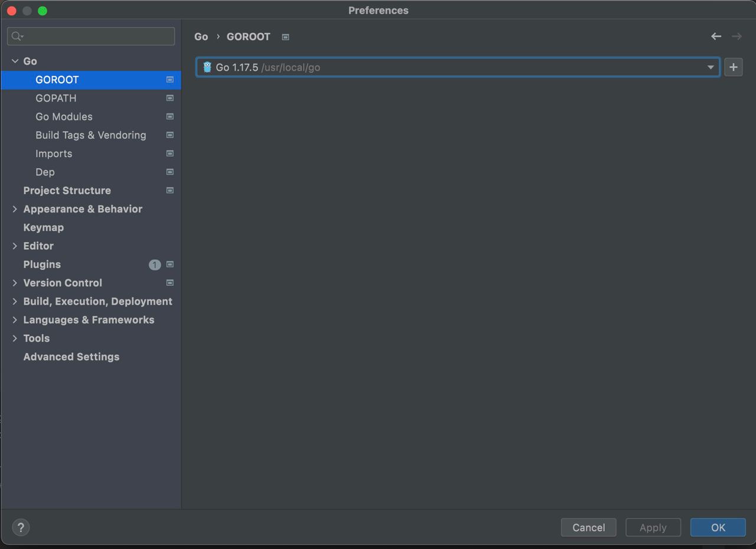Viewport: 756px width, 549px height.
Task: Expand the Editor settings section
Action: tap(15, 246)
